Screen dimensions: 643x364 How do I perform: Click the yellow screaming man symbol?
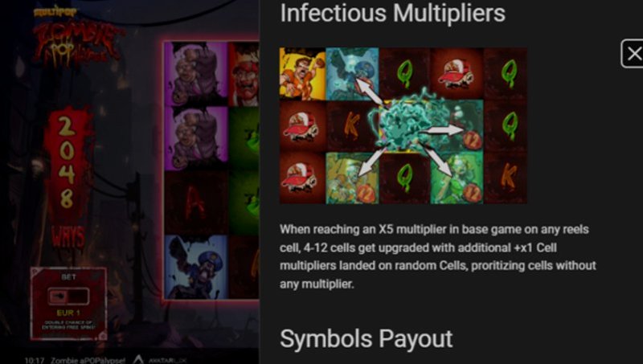point(302,74)
